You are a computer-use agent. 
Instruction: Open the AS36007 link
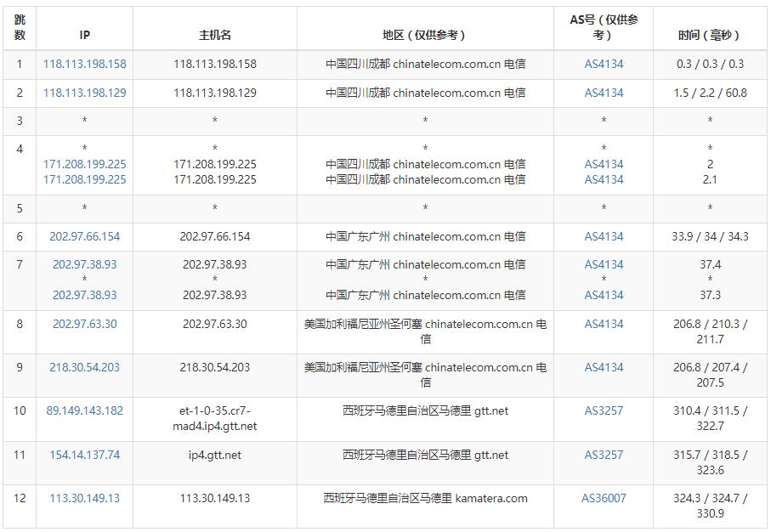coord(604,498)
